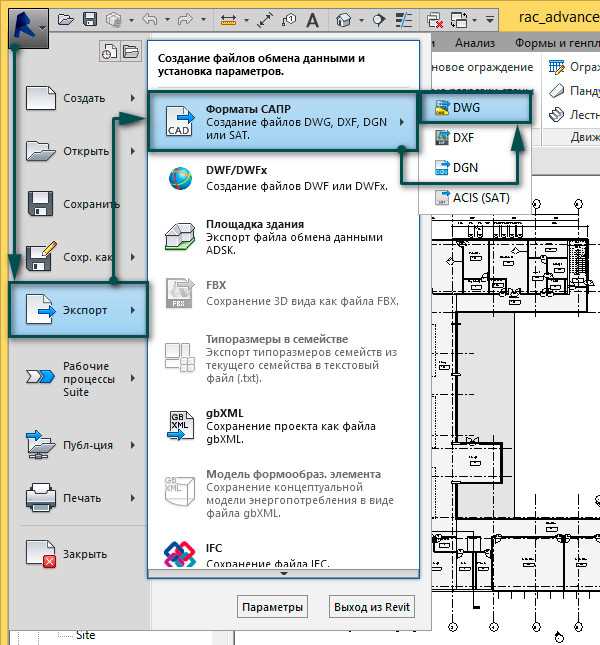The width and height of the screenshot is (600, 645).
Task: Click the Close Hidden Windows icon
Action: click(x=435, y=20)
